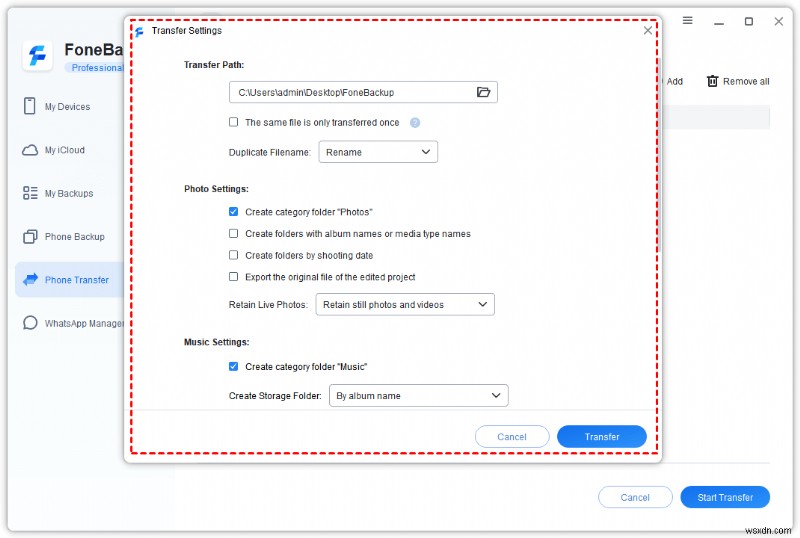The width and height of the screenshot is (800, 538).
Task: Uncheck Create category folder "Music"
Action: [x=233, y=366]
